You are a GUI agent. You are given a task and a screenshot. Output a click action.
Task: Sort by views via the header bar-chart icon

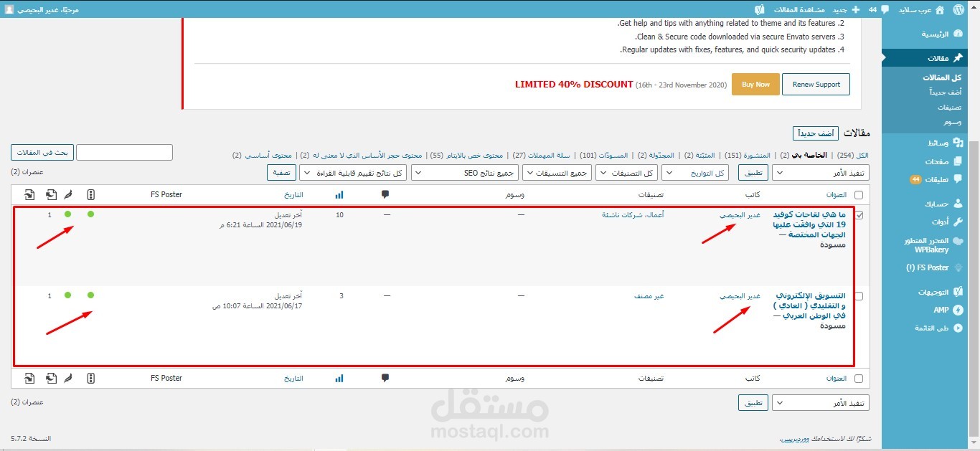point(339,194)
